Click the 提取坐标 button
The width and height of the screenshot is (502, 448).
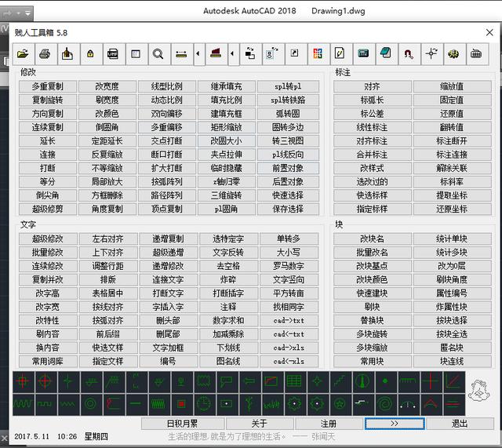pos(452,195)
